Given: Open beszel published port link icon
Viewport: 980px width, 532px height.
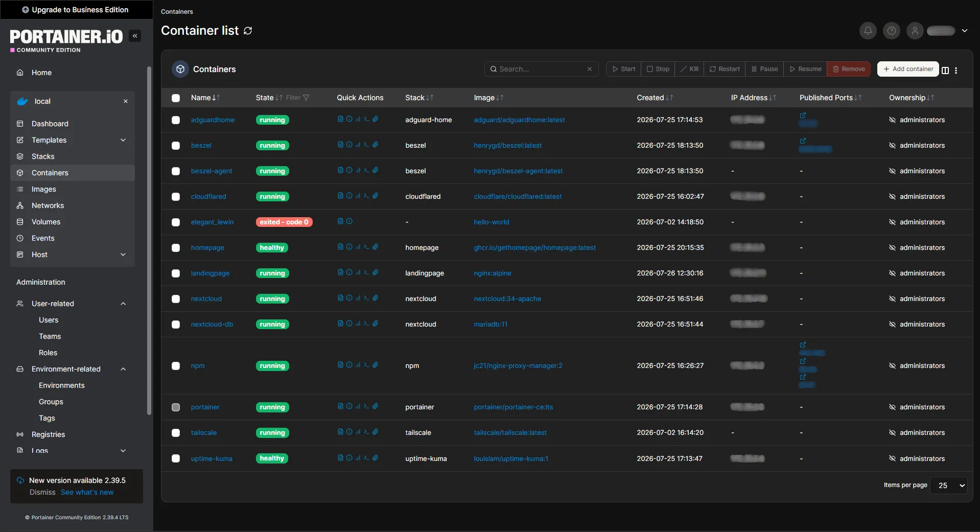Looking at the screenshot, I should click(x=803, y=141).
